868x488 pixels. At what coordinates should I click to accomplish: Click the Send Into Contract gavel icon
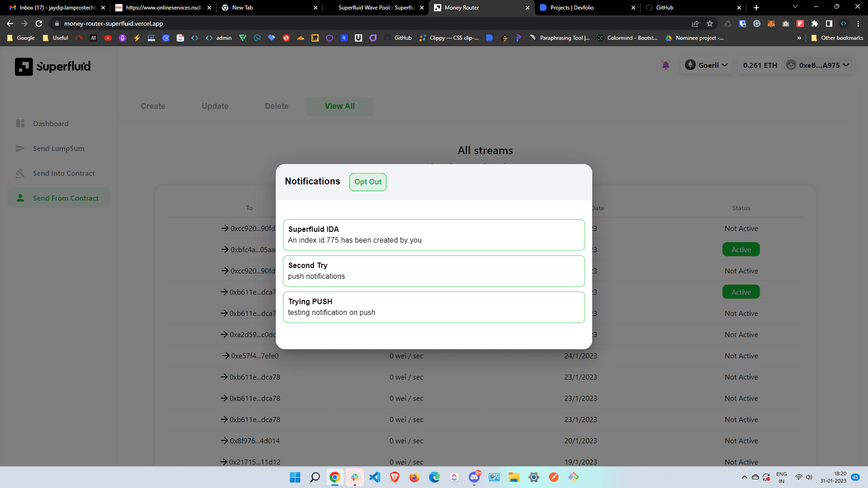click(x=20, y=173)
